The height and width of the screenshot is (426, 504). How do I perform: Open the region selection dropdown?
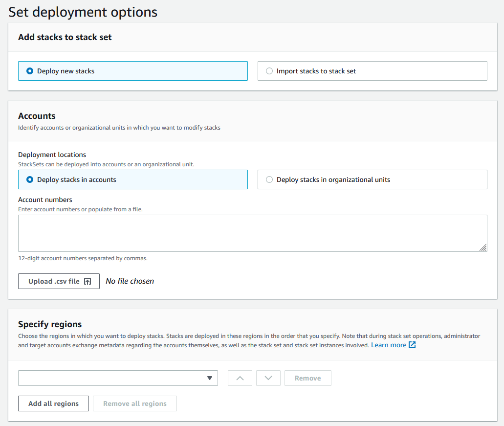[118, 378]
